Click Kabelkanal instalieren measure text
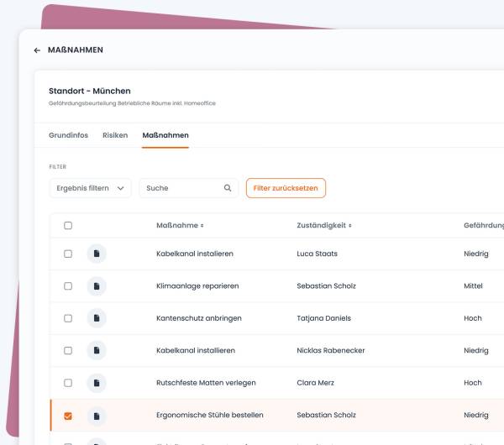Viewport: 504px width, 445px height. coord(195,254)
